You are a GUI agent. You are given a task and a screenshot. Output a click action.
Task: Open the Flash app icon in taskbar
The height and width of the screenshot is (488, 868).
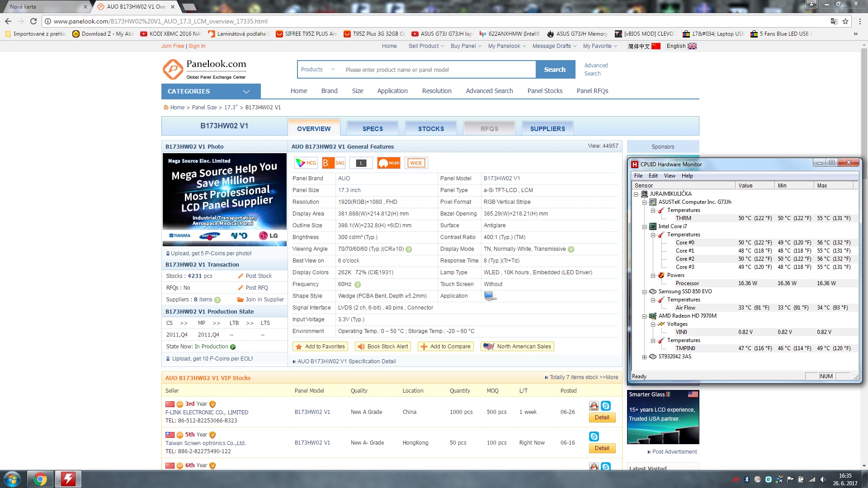pyautogui.click(x=68, y=479)
